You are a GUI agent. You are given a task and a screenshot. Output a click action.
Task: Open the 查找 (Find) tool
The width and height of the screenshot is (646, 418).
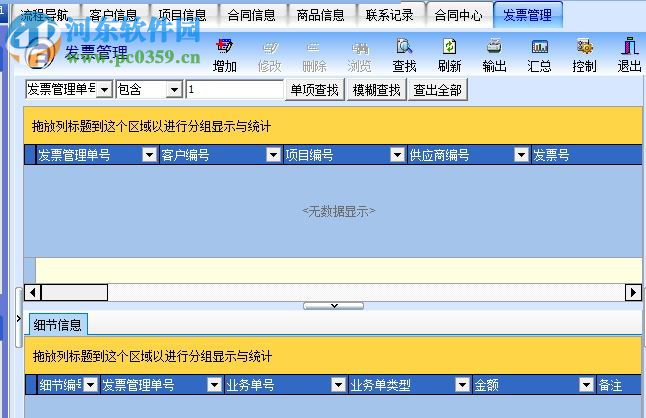404,56
